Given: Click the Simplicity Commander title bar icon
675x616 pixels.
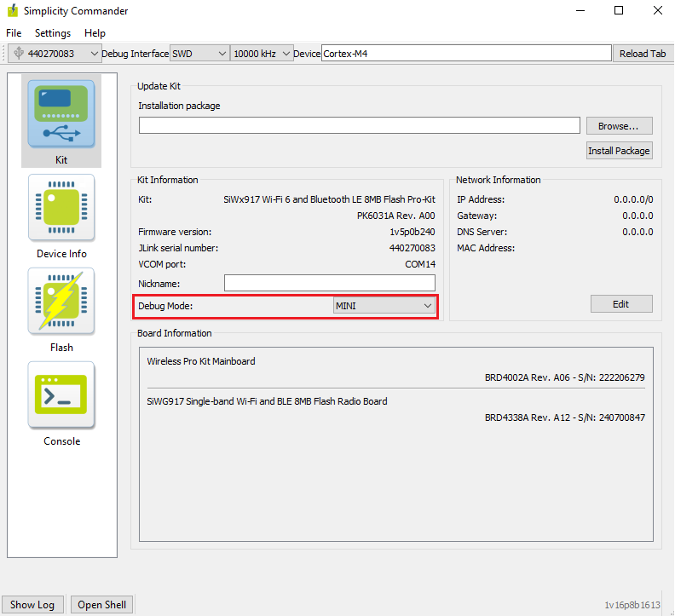Looking at the screenshot, I should click(x=13, y=11).
